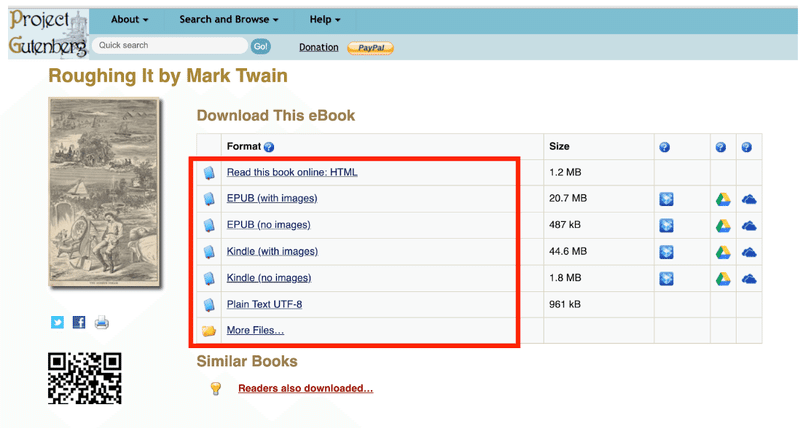The height and width of the screenshot is (428, 800).
Task: Click the 1.8 MB size cell
Action: pyautogui.click(x=598, y=278)
